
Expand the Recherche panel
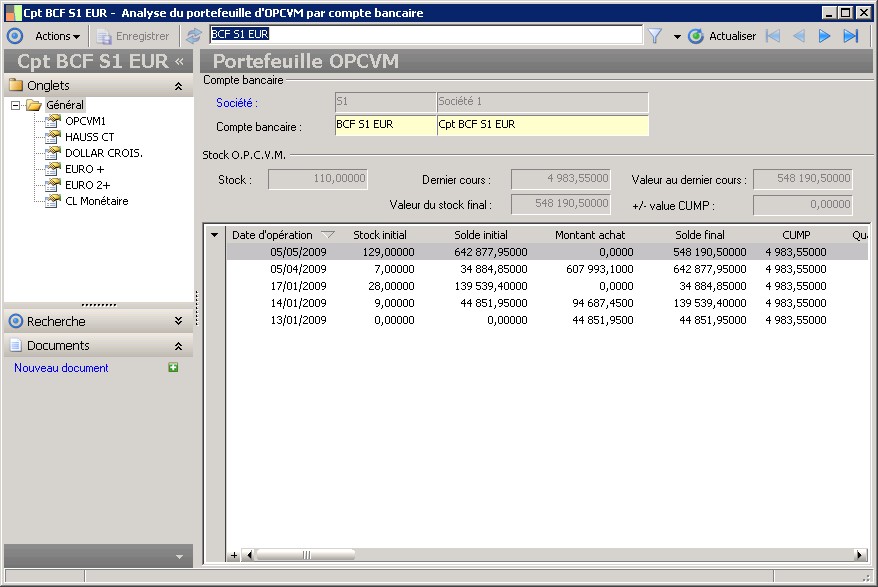178,321
